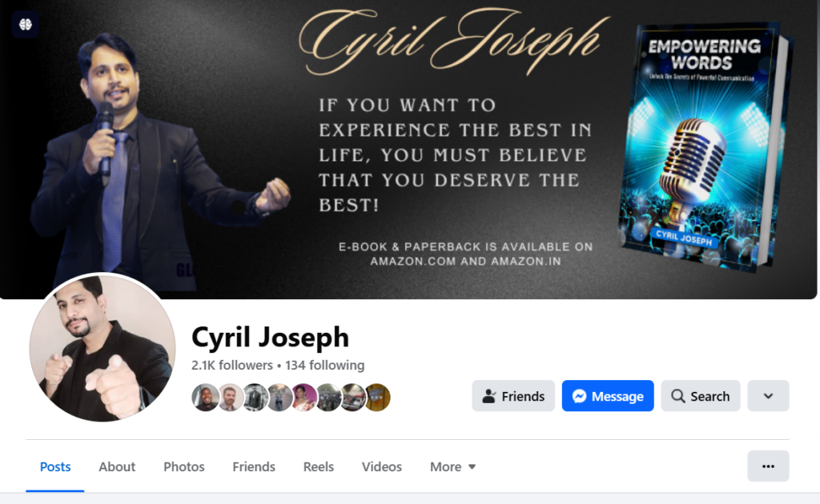Open the Friends status button
Image resolution: width=820 pixels, height=504 pixels.
click(513, 396)
